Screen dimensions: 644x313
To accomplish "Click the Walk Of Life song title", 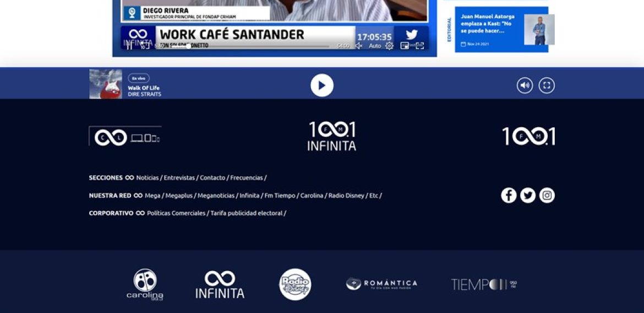I will tap(143, 88).
